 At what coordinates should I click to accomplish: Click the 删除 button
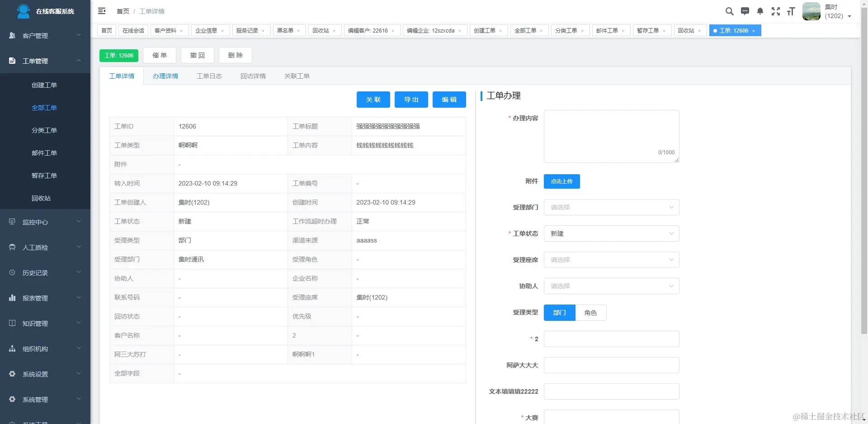236,55
